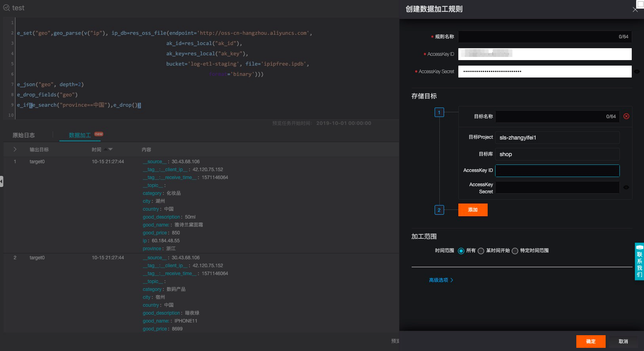Select 所有 time range radio
The height and width of the screenshot is (351, 644).
pyautogui.click(x=461, y=251)
